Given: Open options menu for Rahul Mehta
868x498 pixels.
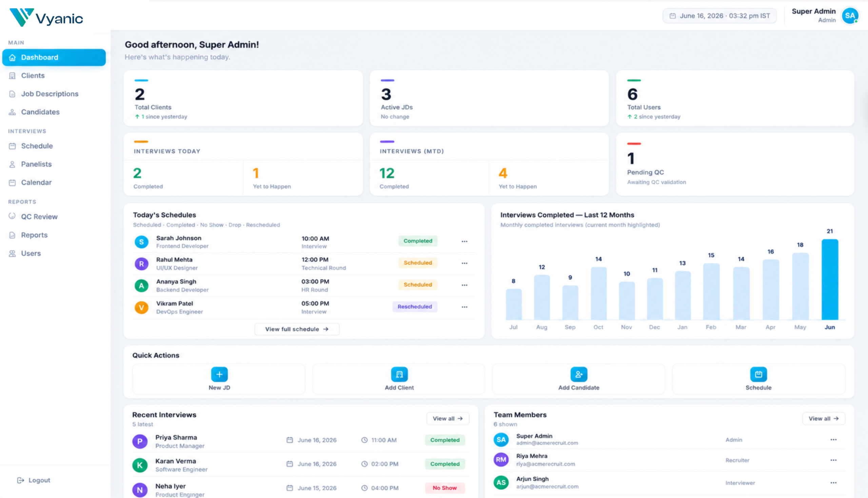Looking at the screenshot, I should [x=465, y=263].
